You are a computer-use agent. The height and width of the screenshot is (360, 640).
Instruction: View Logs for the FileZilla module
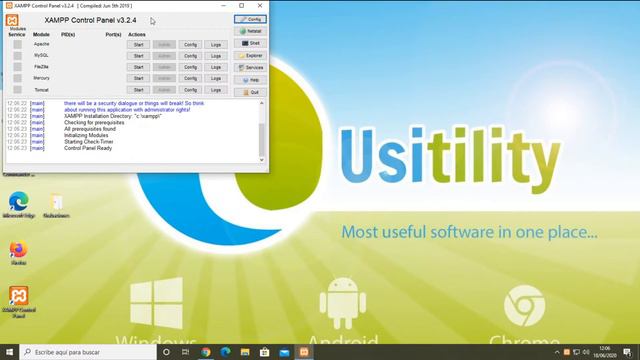click(x=216, y=67)
